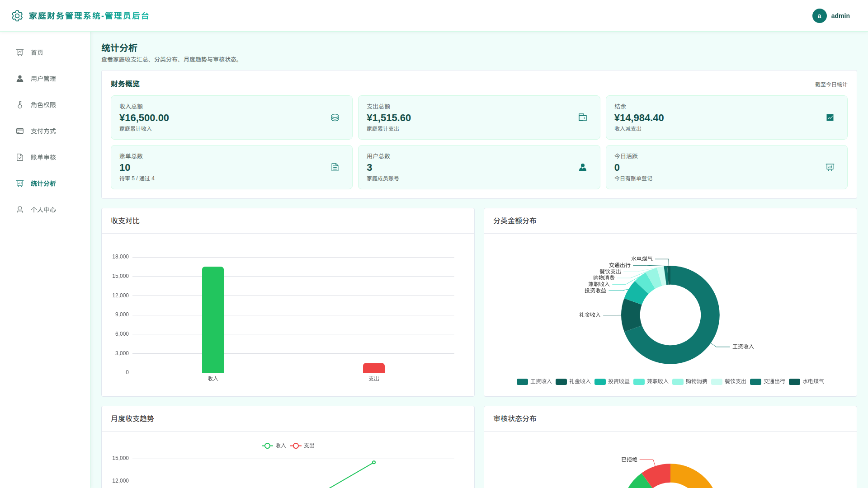This screenshot has height=488, width=868.
Task: Click the document icon on 账单总数 card
Action: tap(335, 167)
